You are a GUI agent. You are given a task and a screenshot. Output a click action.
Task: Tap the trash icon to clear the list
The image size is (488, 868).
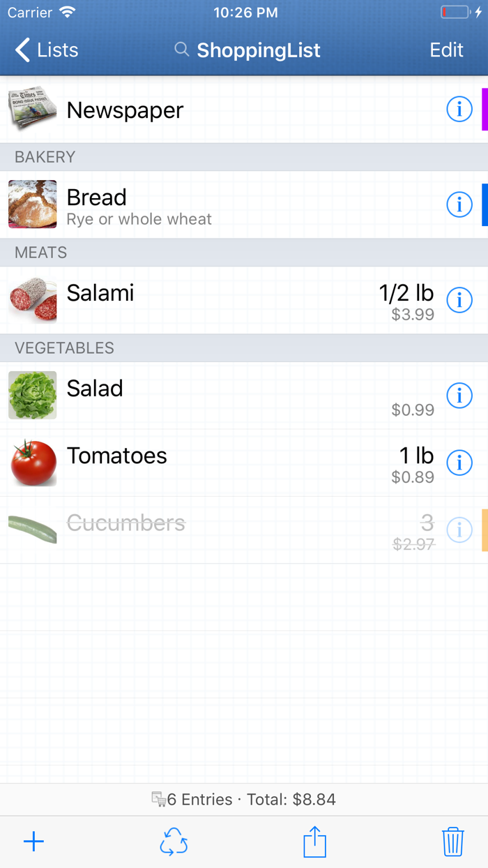click(x=452, y=841)
